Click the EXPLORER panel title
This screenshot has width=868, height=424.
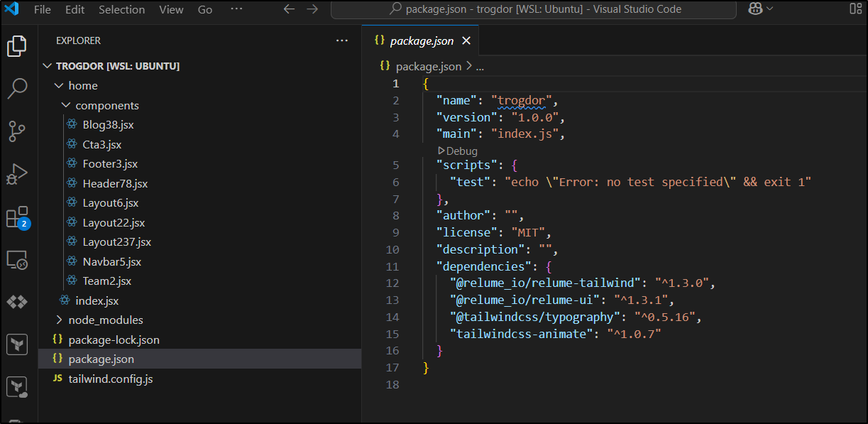pyautogui.click(x=78, y=40)
